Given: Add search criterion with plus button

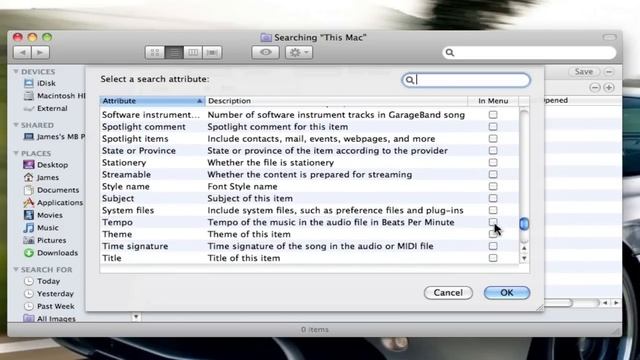Looking at the screenshot, I should point(609,87).
